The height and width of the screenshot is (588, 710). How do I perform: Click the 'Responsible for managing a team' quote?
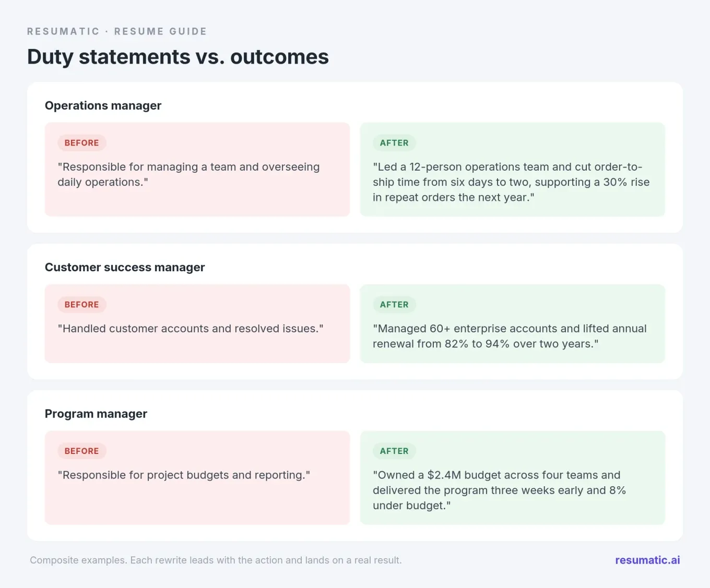188,174
